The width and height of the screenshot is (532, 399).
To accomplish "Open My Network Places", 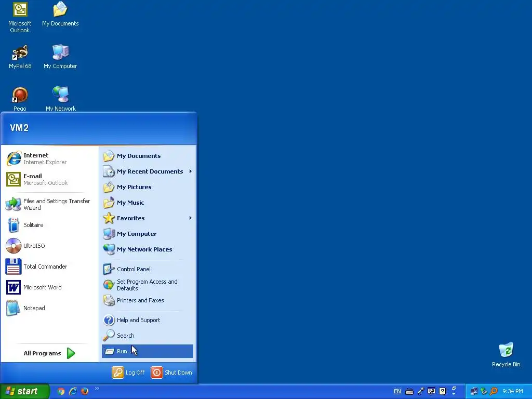I will point(148,249).
